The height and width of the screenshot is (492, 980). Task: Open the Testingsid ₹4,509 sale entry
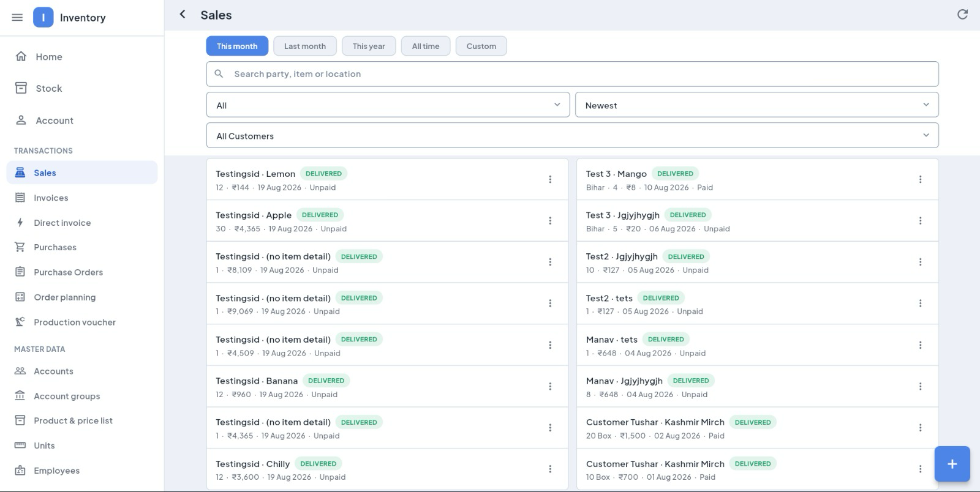tap(387, 345)
